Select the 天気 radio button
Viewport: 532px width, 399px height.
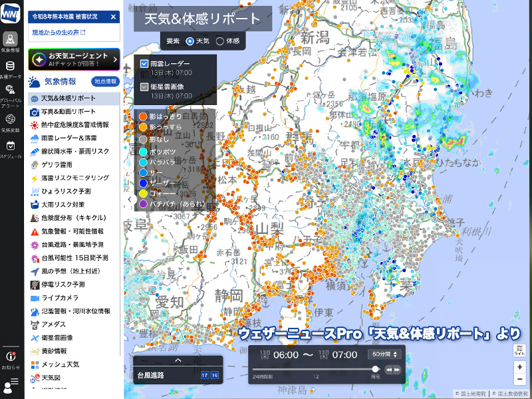(x=190, y=41)
